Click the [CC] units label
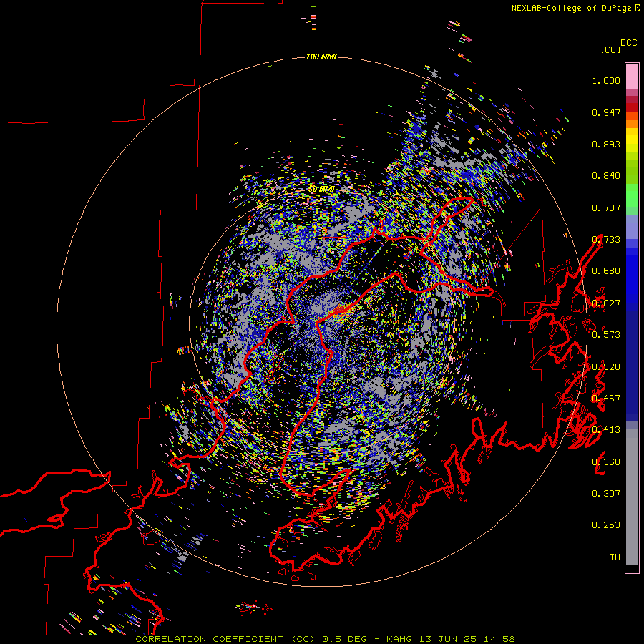This screenshot has height=644, width=644. pos(611,49)
